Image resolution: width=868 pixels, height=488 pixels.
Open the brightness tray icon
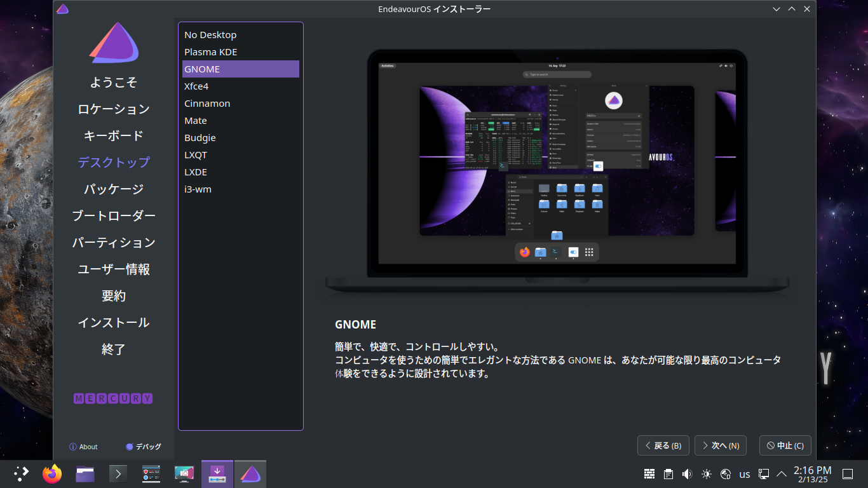[x=707, y=474]
